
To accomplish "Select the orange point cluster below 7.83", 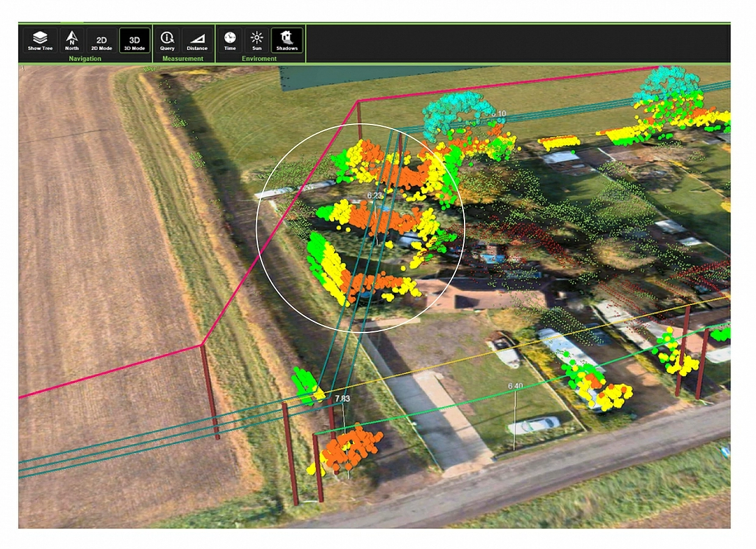I will tap(351, 448).
